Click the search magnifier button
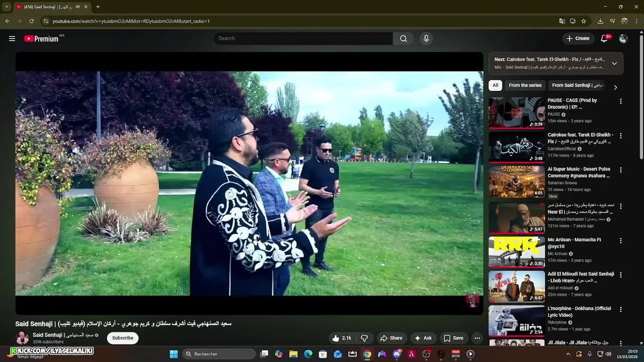 click(x=404, y=39)
